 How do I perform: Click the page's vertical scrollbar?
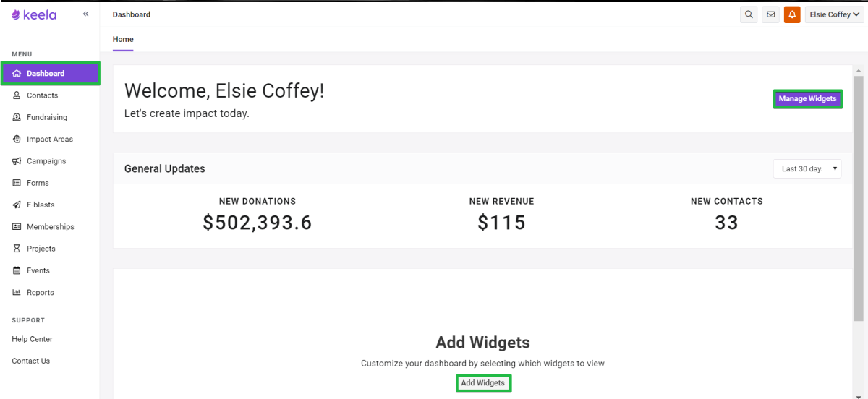click(x=859, y=195)
